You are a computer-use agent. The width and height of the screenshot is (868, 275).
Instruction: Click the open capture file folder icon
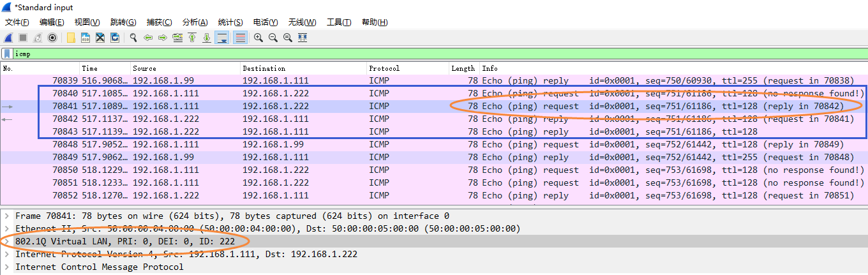click(x=71, y=38)
